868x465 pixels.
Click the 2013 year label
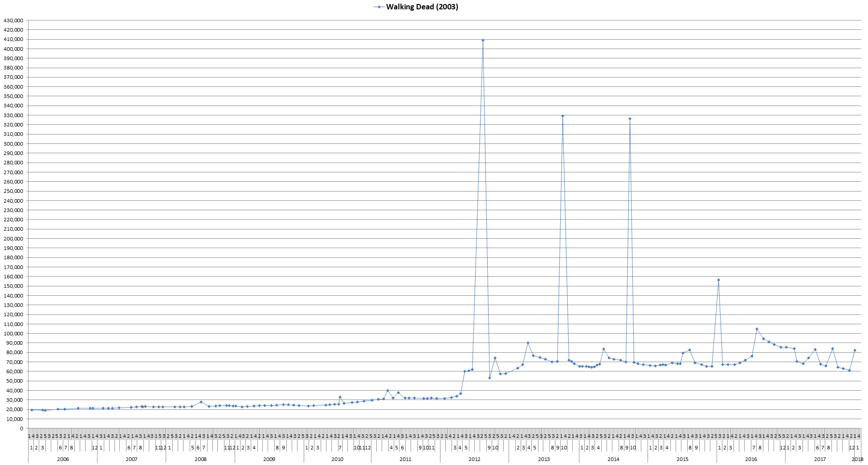tap(544, 459)
